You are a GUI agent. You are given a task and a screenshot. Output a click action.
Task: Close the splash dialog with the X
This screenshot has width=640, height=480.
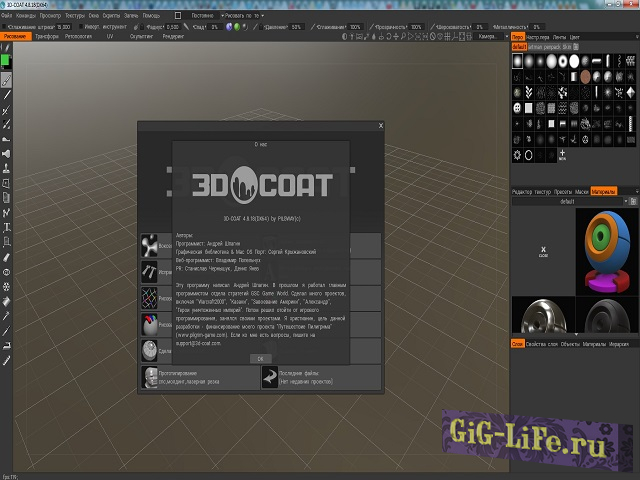coord(380,126)
